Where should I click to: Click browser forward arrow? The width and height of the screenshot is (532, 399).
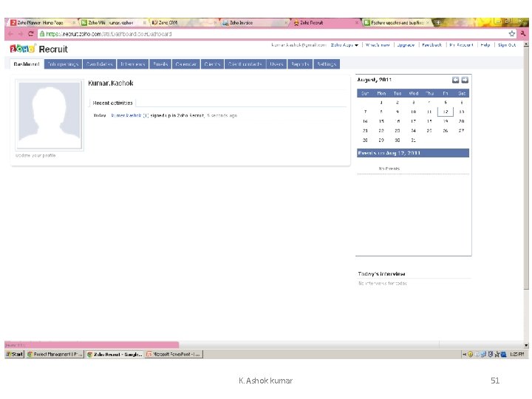21,34
